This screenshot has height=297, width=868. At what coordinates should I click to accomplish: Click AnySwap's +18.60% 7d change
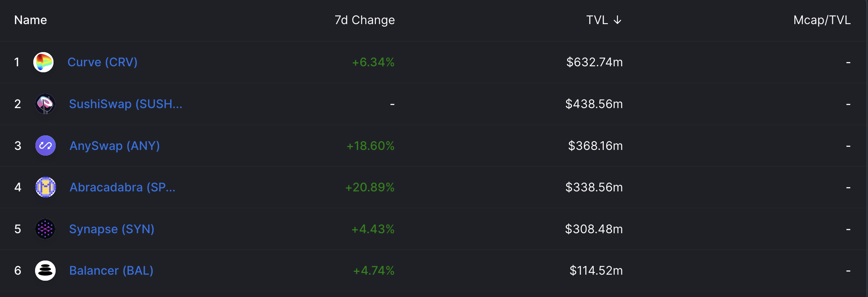[371, 146]
